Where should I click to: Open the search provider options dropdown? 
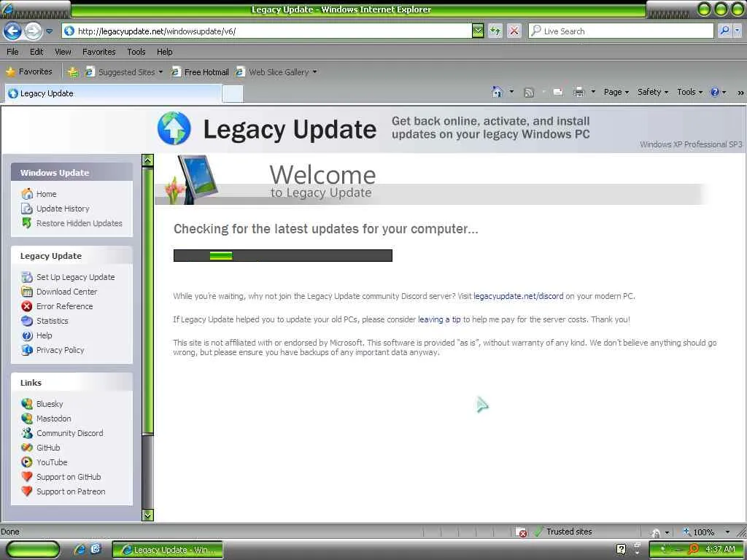coord(737,31)
